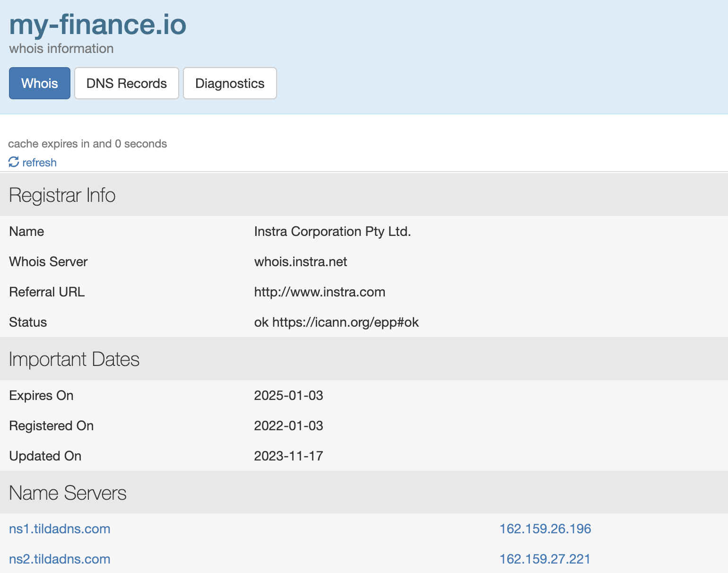Select the expiry date 2025-01-03
The image size is (728, 573).
click(288, 395)
